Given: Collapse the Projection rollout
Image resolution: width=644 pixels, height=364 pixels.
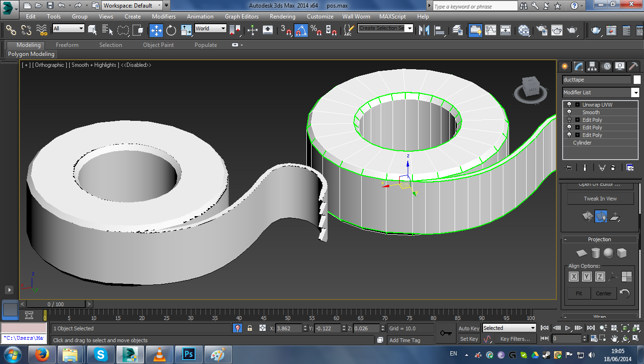Looking at the screenshot, I should pyautogui.click(x=599, y=239).
